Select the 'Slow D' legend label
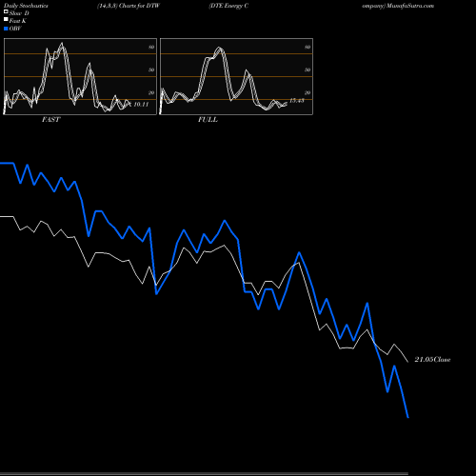 (x=19, y=13)
